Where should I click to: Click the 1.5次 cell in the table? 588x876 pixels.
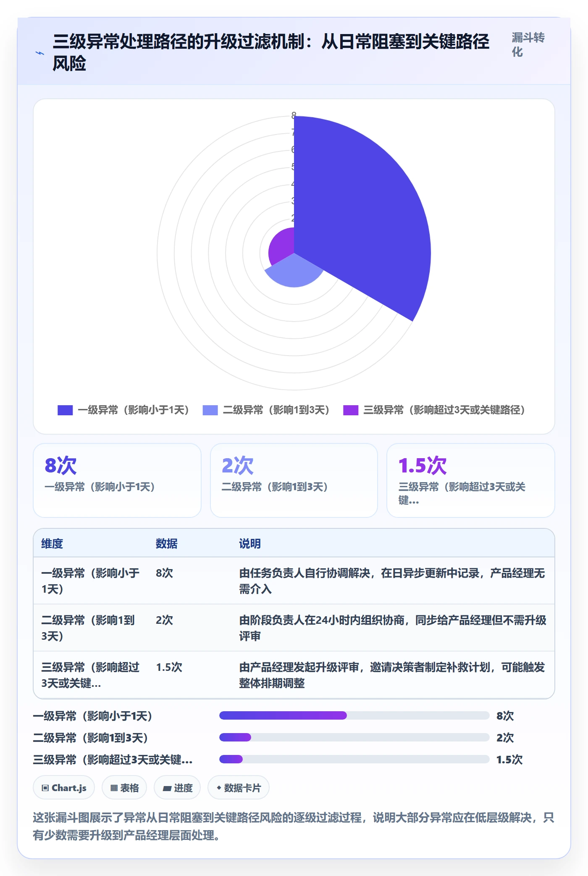(169, 667)
